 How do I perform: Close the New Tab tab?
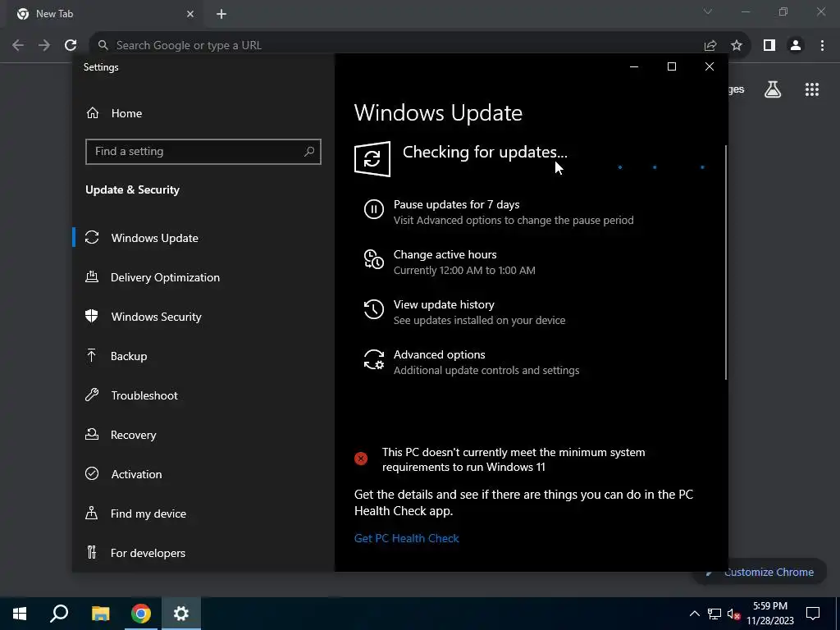[x=190, y=14]
